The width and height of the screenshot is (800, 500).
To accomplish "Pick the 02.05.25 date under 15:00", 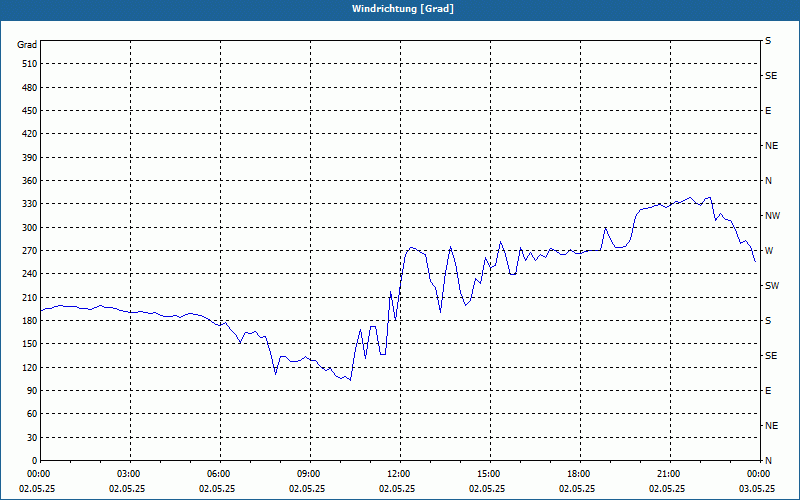I will point(487,488).
